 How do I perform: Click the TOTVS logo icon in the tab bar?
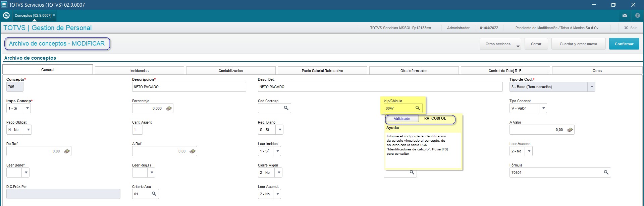click(x=6, y=15)
